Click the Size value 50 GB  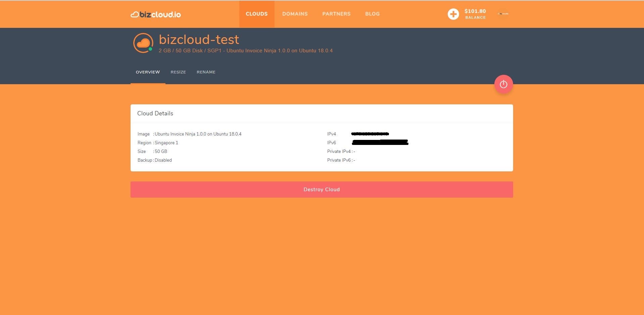click(161, 151)
